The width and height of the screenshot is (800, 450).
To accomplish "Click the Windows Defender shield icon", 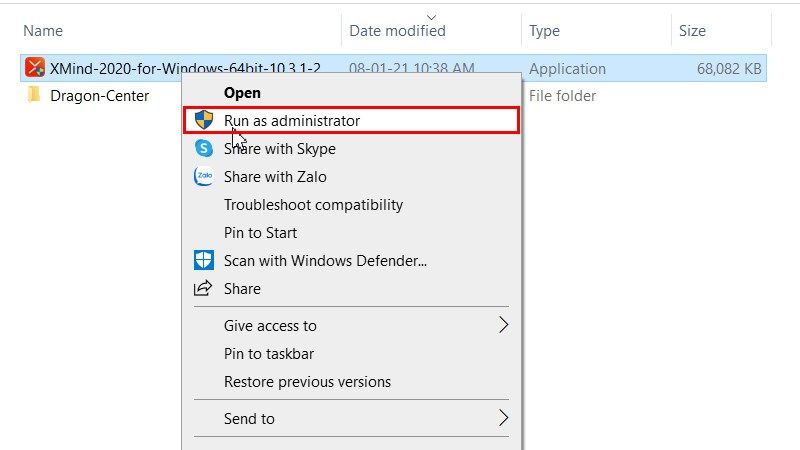I will tap(204, 261).
